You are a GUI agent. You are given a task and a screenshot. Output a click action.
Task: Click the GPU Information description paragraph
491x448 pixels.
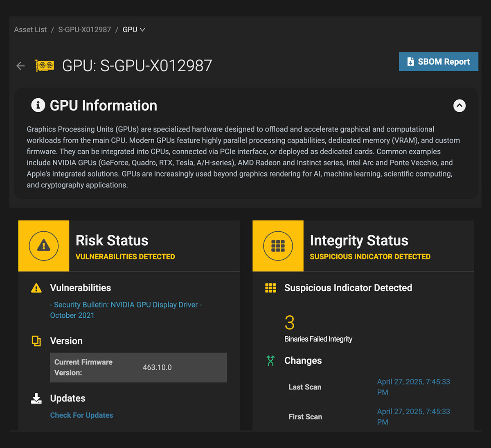[x=243, y=157]
